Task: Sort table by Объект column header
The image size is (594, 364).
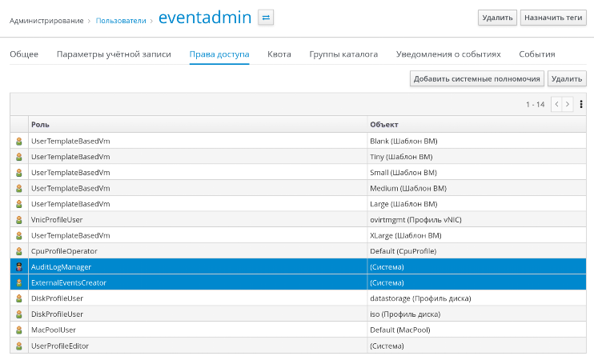Action: [384, 125]
